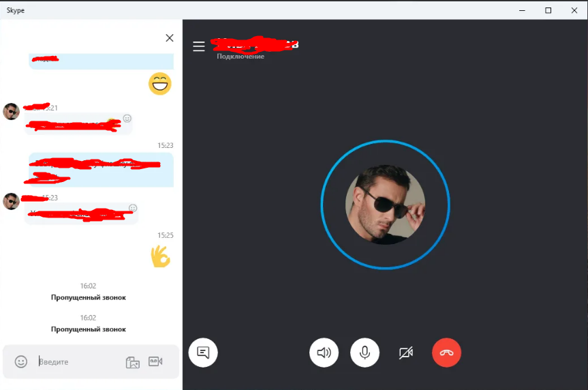Click the laughing emoji message

tap(160, 83)
